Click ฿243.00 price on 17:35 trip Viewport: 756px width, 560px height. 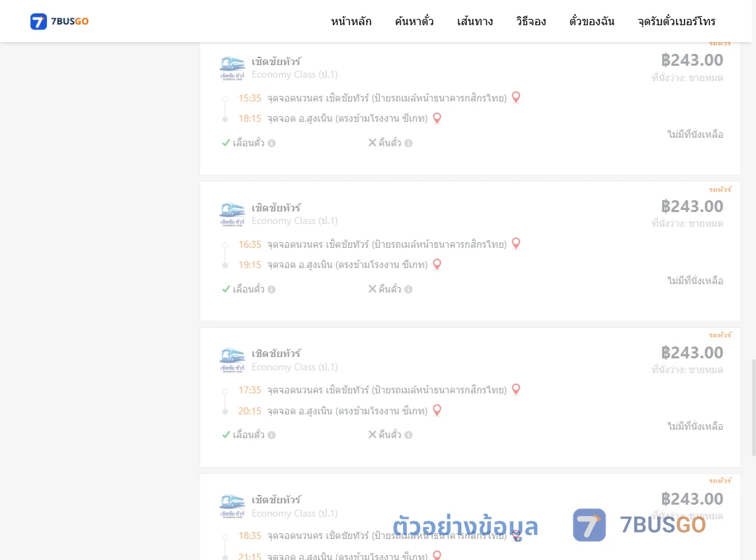(692, 353)
